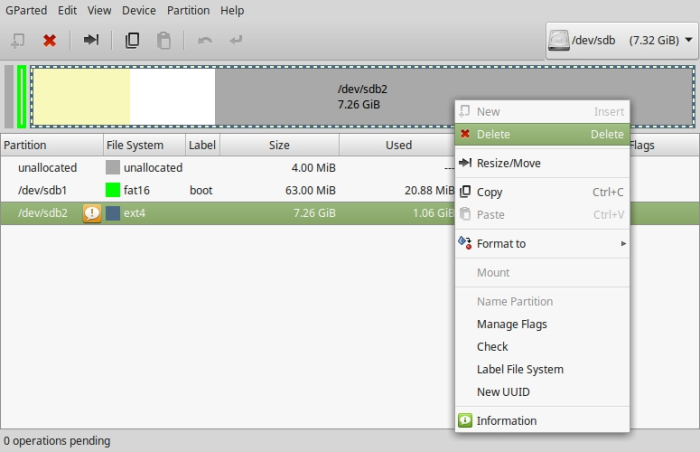Choose Mount in the context menu

pos(542,272)
